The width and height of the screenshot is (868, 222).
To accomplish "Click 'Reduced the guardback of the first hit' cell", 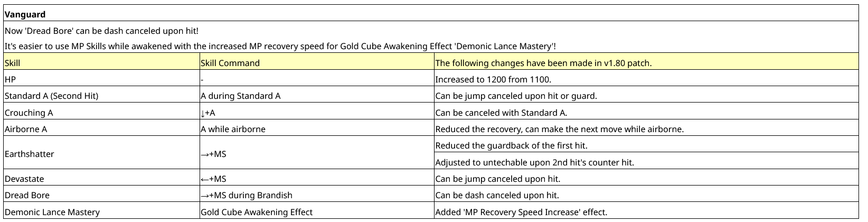I will click(x=647, y=145).
